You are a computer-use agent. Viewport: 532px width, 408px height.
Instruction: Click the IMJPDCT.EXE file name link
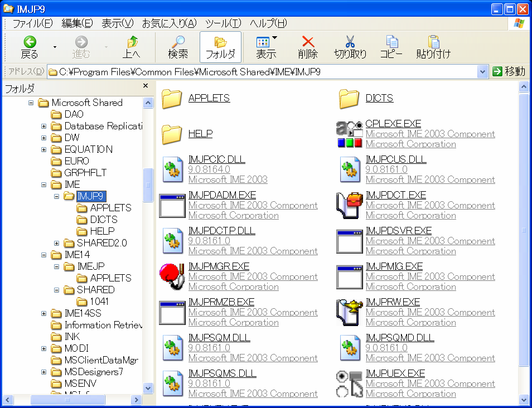[x=396, y=195]
